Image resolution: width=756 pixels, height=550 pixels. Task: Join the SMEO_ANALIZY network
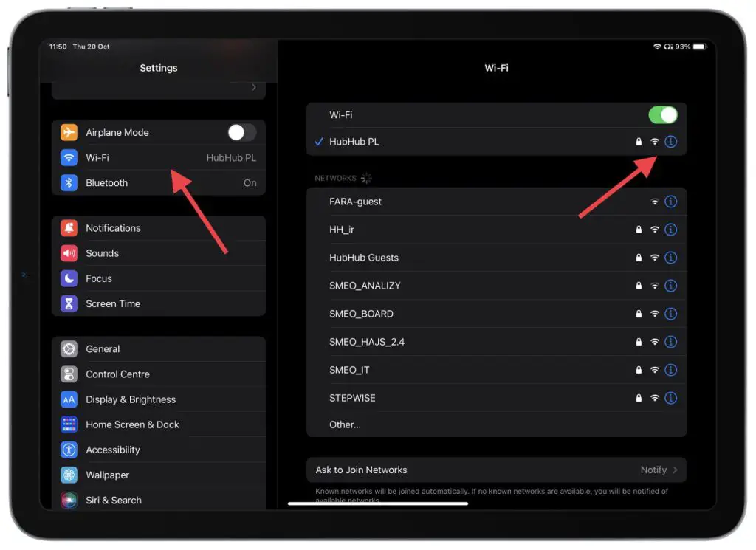tap(496, 286)
